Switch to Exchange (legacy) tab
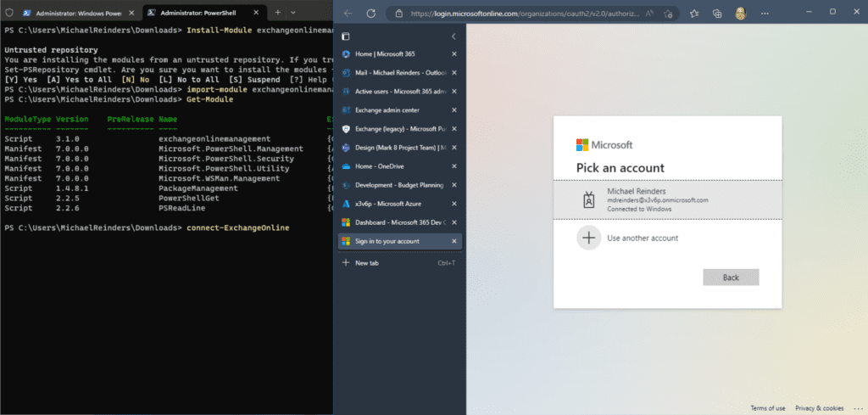The height and width of the screenshot is (415, 868). pos(400,128)
